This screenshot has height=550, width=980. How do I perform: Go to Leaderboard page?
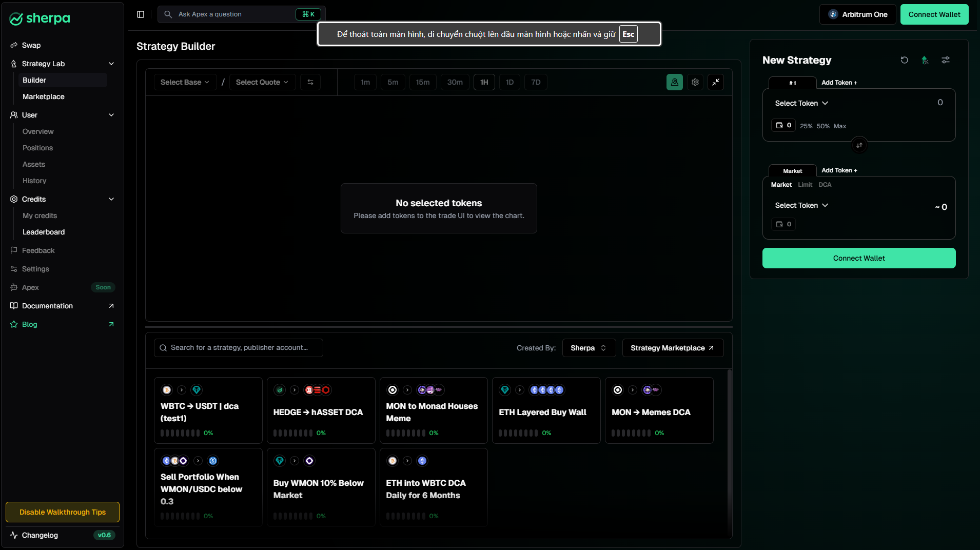[44, 232]
